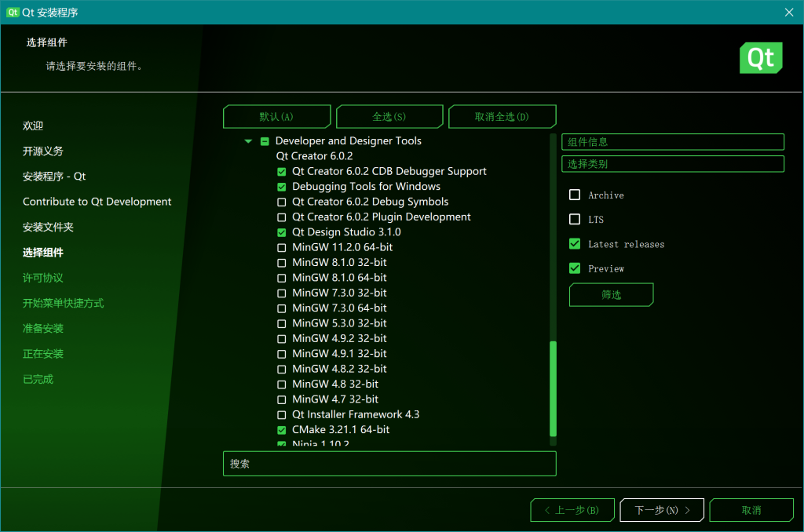Toggle Developer and Designer Tools partial checkbox

coord(265,141)
